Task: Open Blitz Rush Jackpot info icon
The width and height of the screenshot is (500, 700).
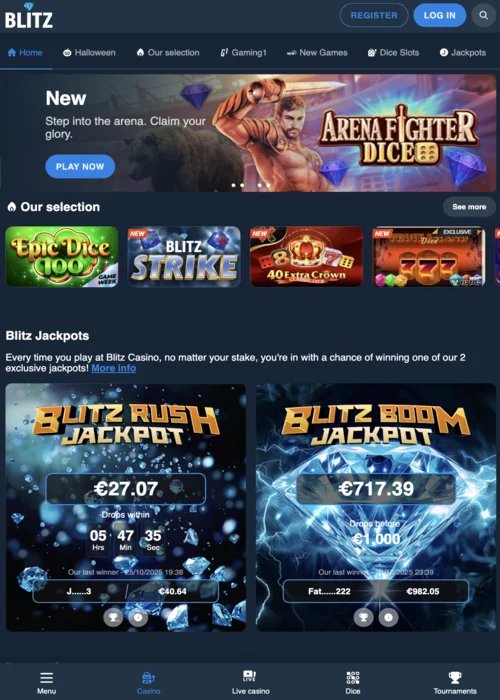Action: (138, 618)
